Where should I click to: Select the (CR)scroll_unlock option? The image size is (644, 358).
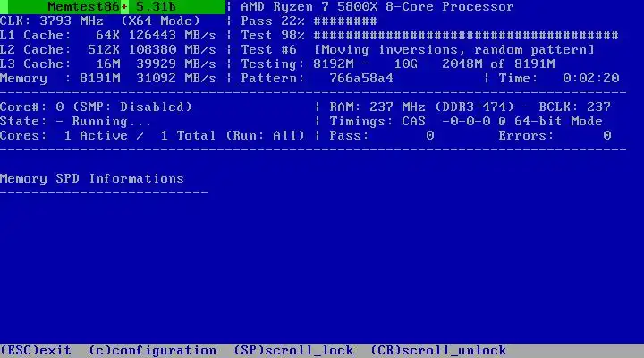[438, 350]
